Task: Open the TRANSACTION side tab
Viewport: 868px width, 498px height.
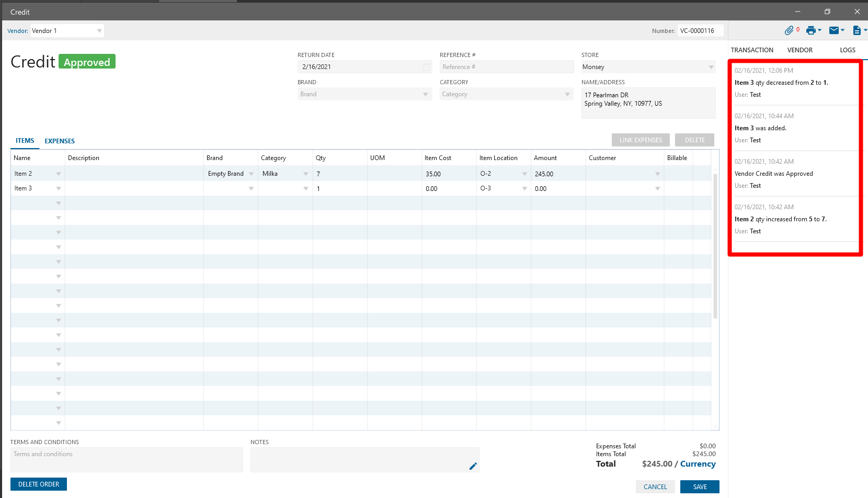Action: (x=752, y=50)
